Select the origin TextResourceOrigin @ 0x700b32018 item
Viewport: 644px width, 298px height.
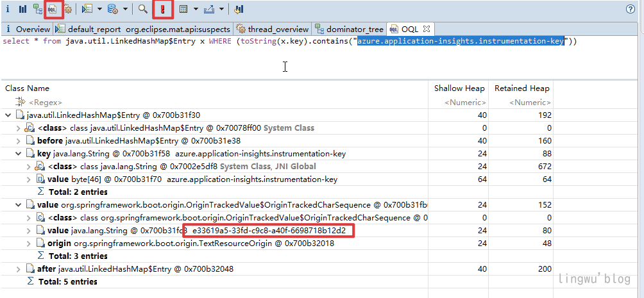coord(191,244)
